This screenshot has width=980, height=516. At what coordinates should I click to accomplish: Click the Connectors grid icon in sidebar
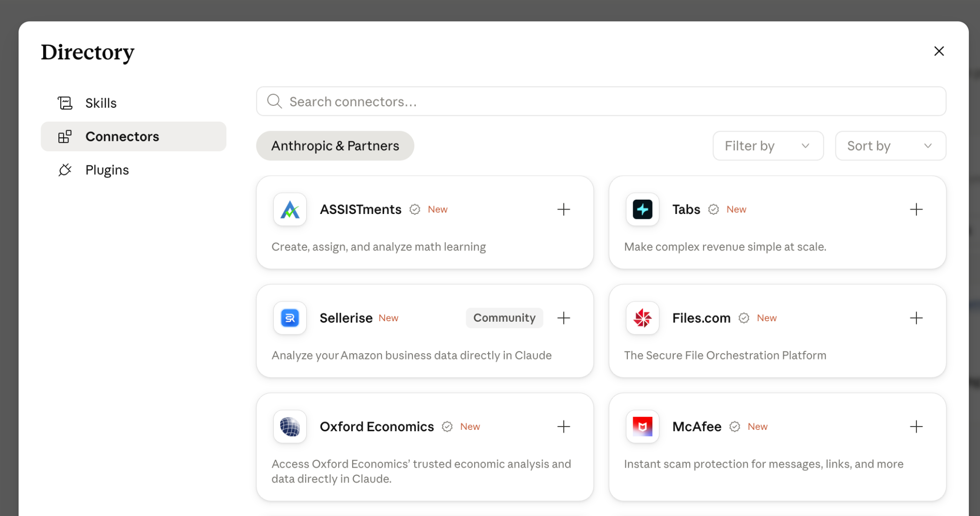pyautogui.click(x=65, y=136)
